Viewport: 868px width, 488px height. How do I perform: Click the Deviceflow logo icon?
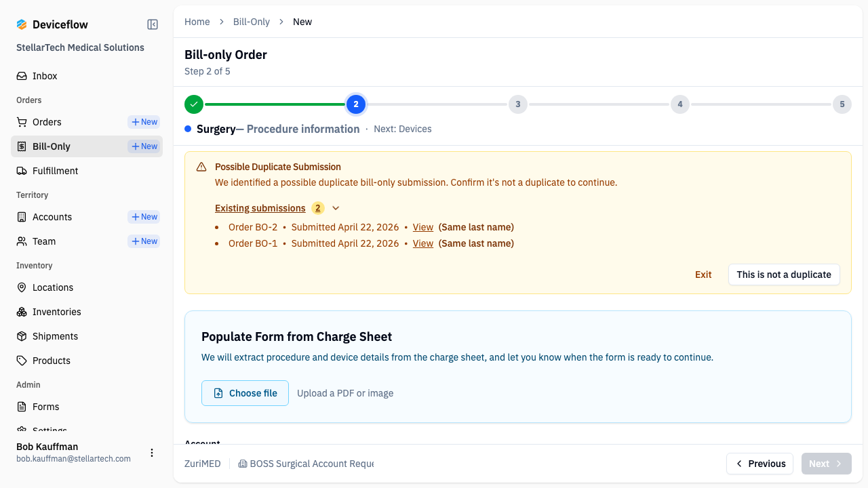tap(22, 24)
